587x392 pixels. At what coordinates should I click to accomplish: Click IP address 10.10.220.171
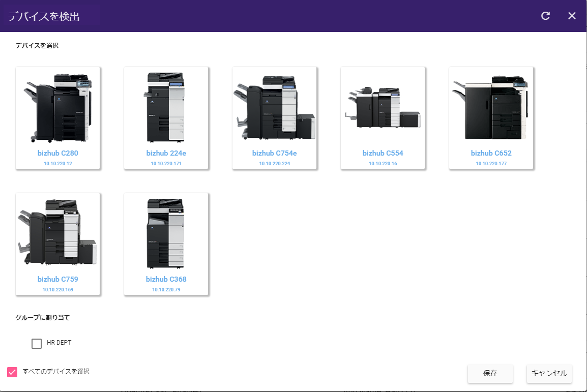point(166,163)
